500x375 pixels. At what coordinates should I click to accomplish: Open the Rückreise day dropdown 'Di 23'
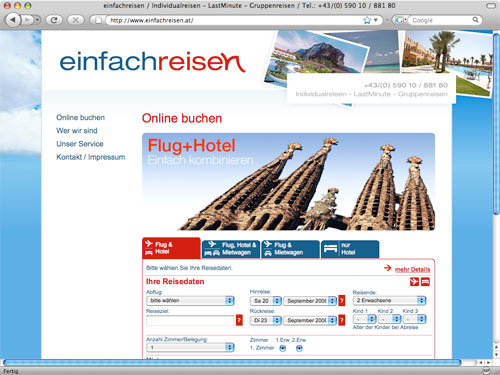pos(266,320)
